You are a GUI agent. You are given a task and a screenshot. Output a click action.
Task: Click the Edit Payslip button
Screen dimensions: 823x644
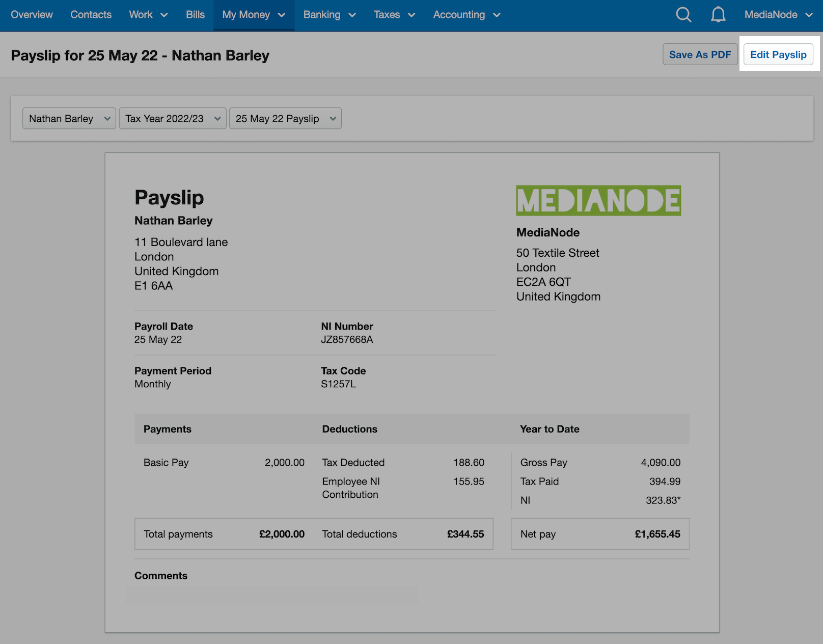click(778, 55)
